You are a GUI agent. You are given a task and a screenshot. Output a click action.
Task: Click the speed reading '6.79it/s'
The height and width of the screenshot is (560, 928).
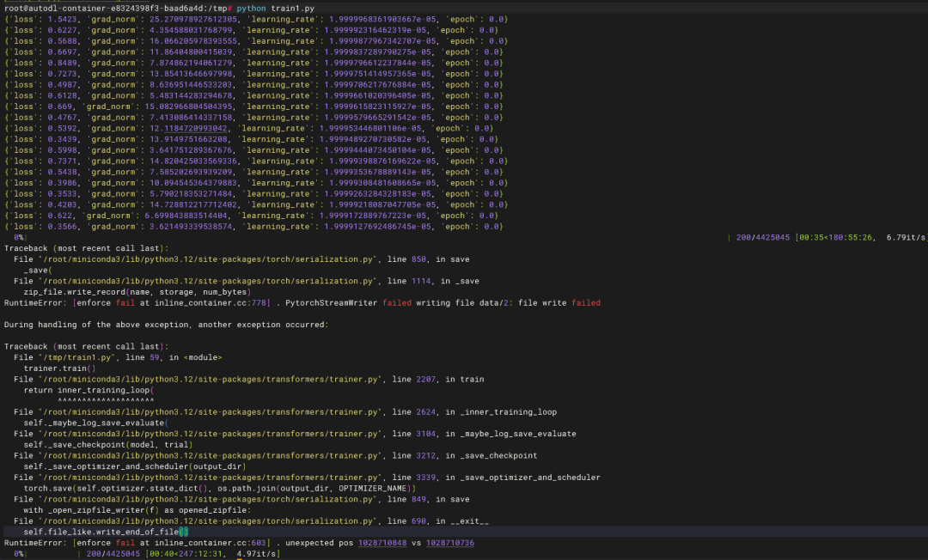point(906,237)
